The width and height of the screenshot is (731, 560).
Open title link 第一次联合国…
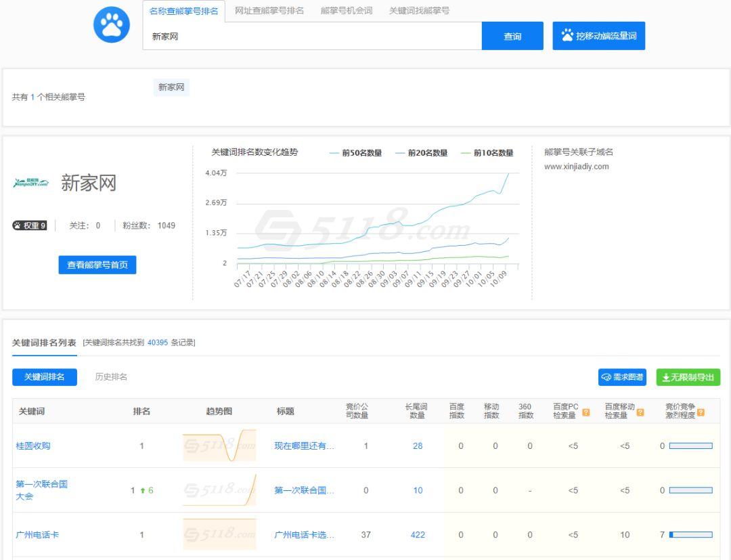pyautogui.click(x=304, y=490)
